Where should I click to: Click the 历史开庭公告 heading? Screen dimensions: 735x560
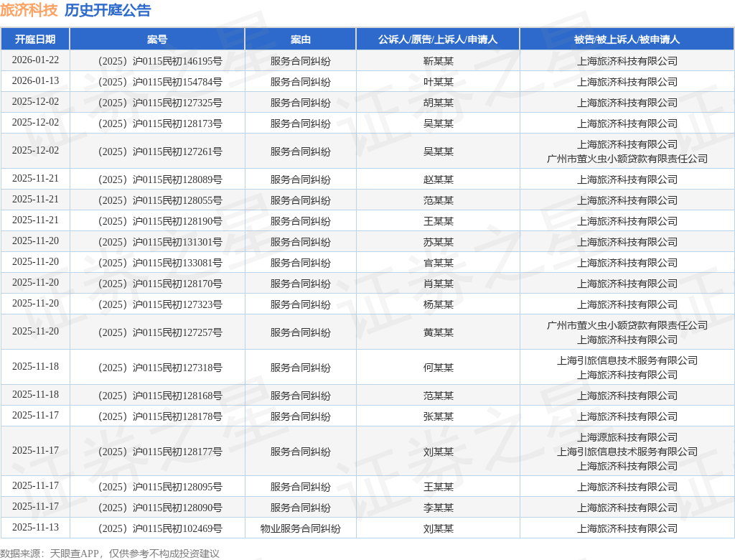click(x=108, y=10)
